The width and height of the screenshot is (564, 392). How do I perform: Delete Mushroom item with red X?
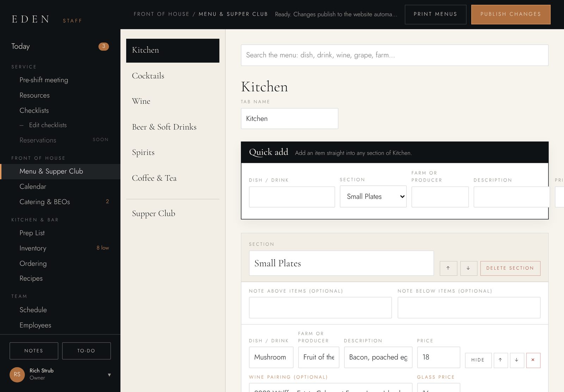[x=533, y=360]
